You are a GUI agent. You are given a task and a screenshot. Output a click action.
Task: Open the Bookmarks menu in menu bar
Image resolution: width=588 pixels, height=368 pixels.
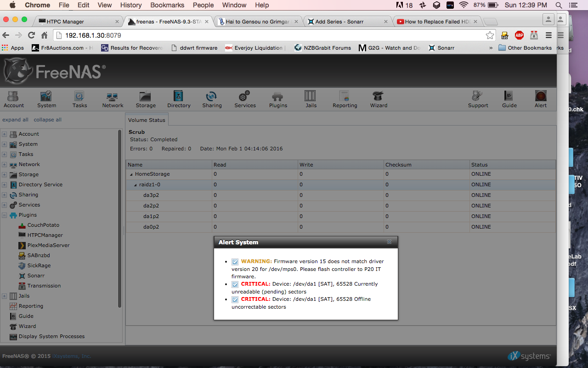tap(167, 5)
